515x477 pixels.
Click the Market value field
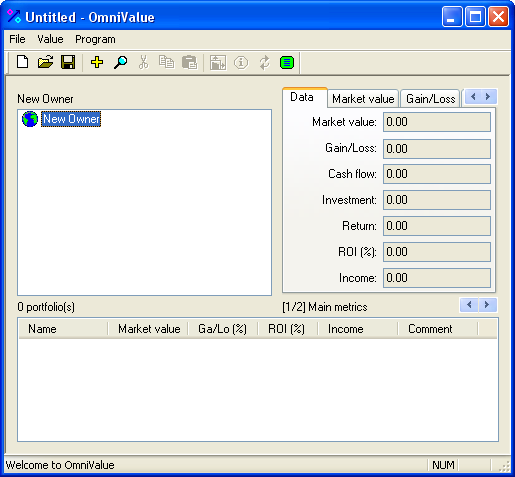pyautogui.click(x=437, y=122)
